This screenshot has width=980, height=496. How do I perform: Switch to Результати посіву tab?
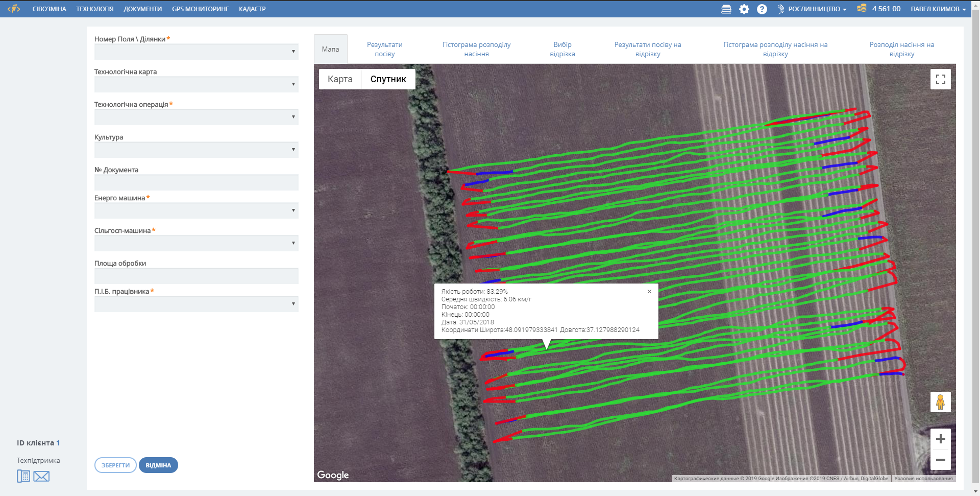(x=384, y=49)
